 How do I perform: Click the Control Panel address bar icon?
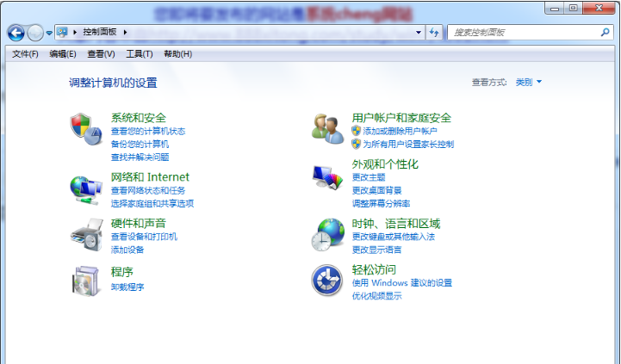[x=62, y=32]
